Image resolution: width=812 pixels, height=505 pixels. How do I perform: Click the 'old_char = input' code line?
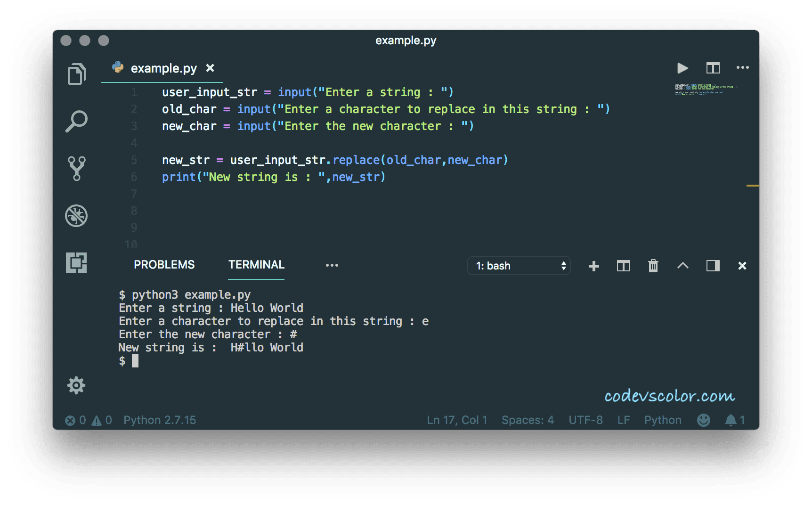point(386,109)
